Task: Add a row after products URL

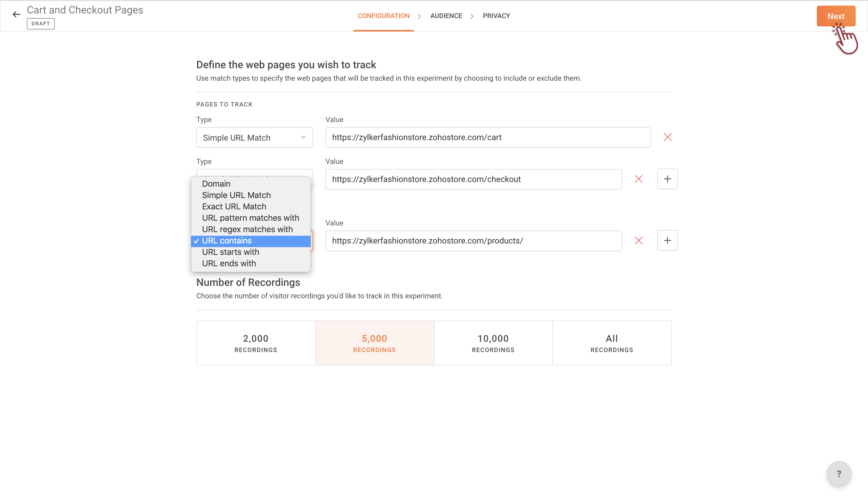Action: click(x=667, y=241)
